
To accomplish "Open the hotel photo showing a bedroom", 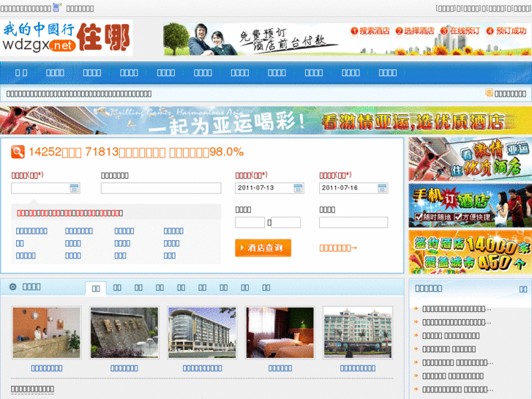I will tap(280, 332).
